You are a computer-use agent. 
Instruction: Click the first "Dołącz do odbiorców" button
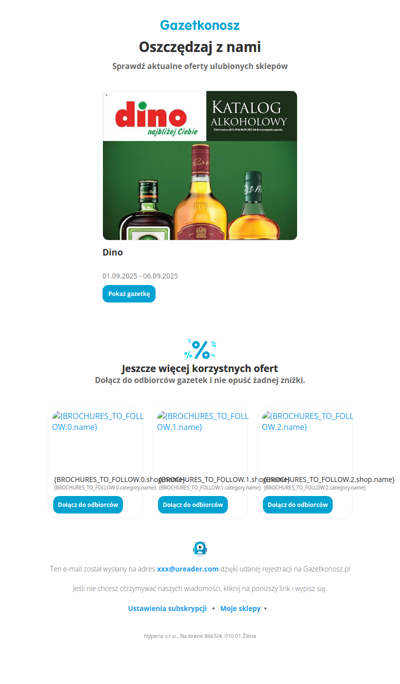pyautogui.click(x=88, y=505)
